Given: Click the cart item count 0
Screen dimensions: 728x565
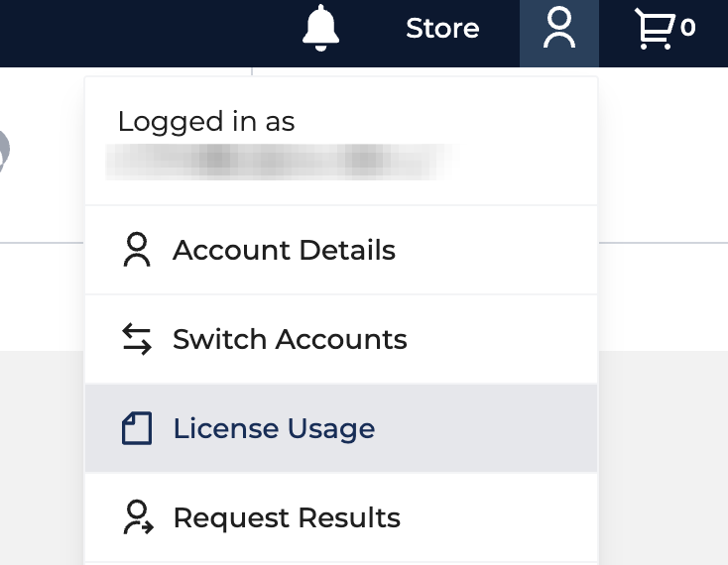Looking at the screenshot, I should [x=687, y=28].
